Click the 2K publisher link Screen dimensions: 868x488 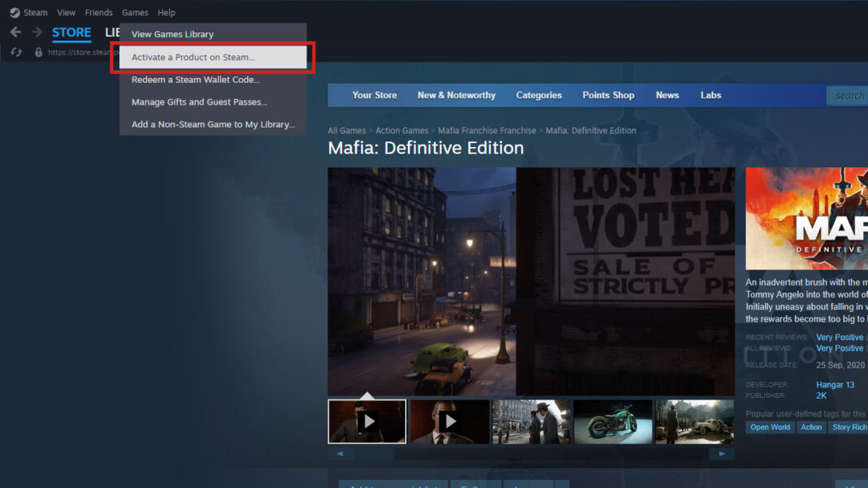tap(820, 395)
